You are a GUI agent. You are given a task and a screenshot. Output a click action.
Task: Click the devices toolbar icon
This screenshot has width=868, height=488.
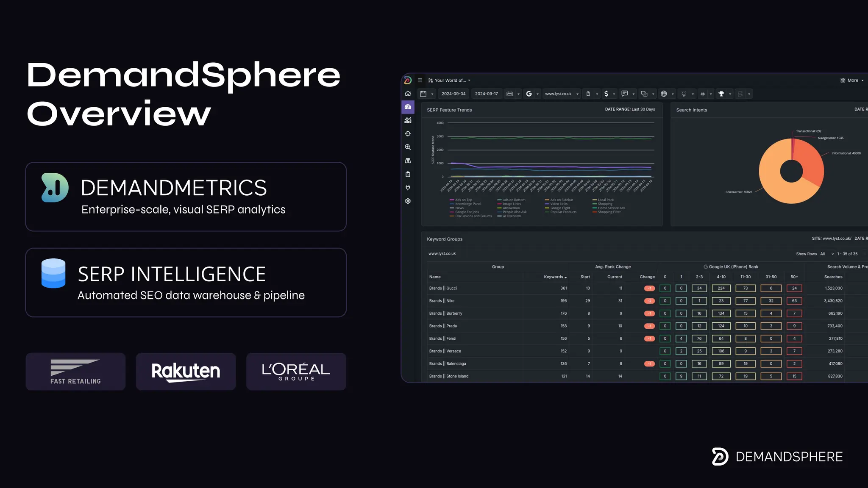click(644, 94)
